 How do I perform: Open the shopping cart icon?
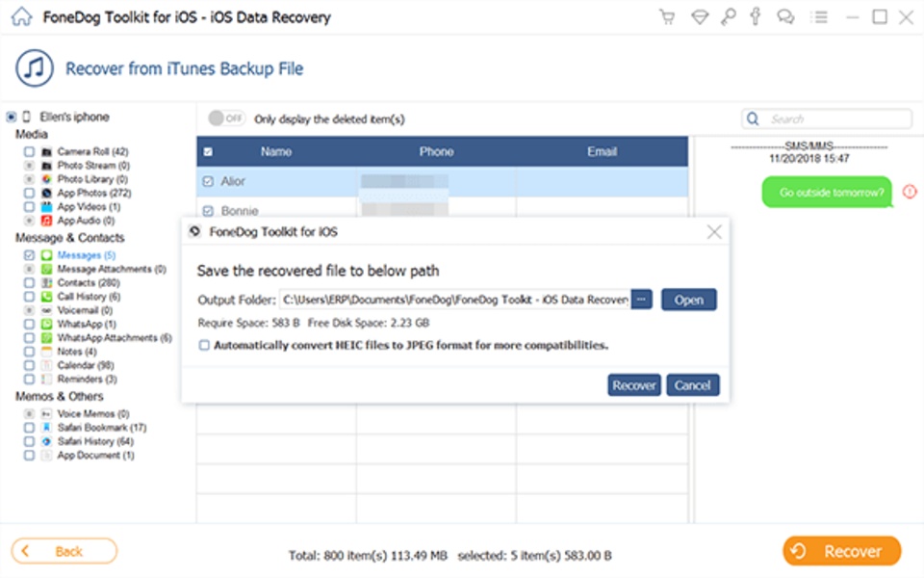coord(666,17)
